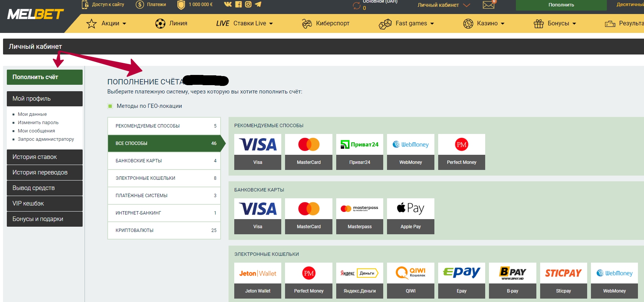The width and height of the screenshot is (644, 302).
Task: Select the Банковские карты category tab
Action: click(164, 161)
